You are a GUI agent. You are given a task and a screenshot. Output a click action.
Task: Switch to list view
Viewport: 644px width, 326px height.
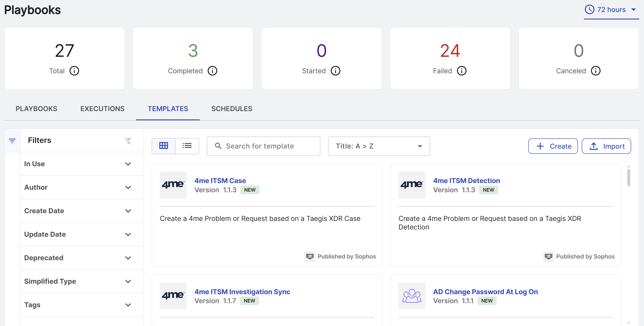pyautogui.click(x=187, y=146)
